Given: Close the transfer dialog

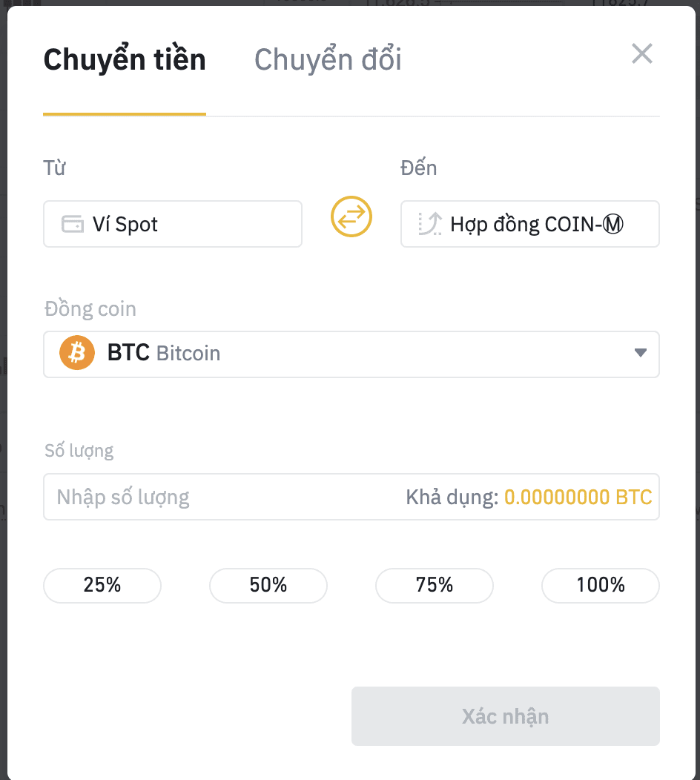Looking at the screenshot, I should click(642, 53).
